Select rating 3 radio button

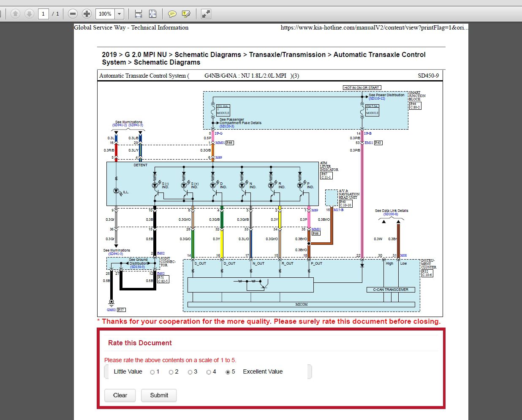(x=190, y=372)
